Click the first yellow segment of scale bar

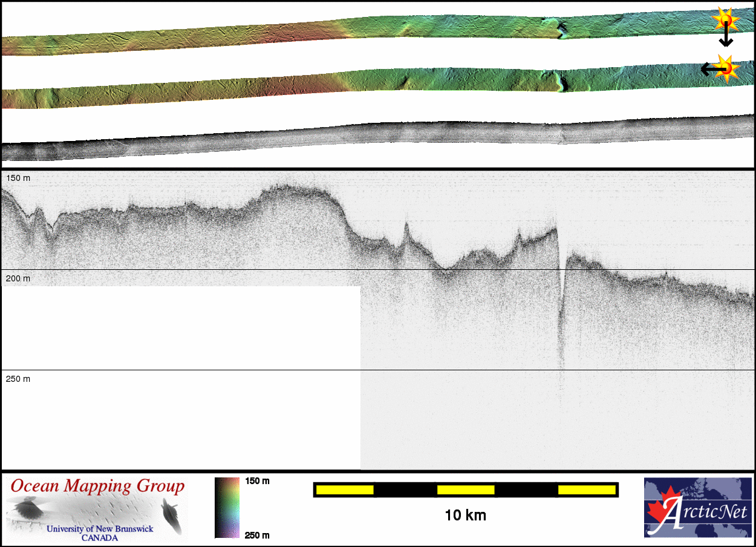pyautogui.click(x=344, y=490)
